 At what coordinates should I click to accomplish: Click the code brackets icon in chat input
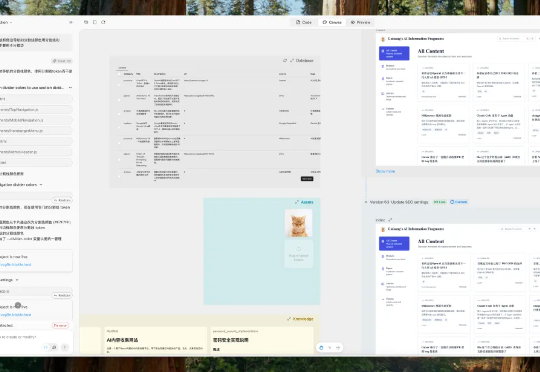pos(45,348)
